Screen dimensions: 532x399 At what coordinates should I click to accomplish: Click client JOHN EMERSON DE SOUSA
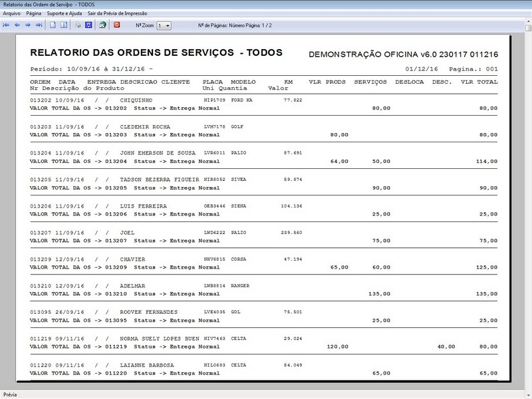(158, 153)
